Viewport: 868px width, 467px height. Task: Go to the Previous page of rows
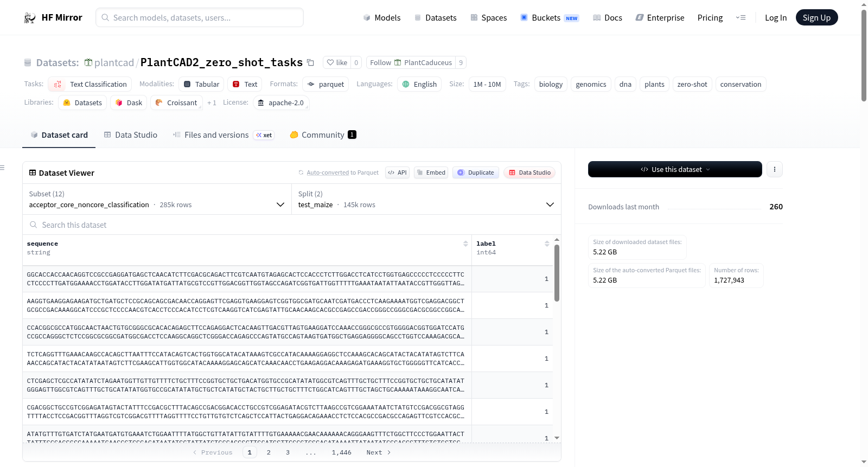213,452
